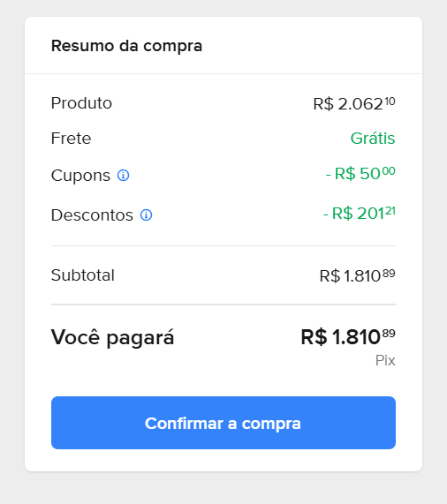Screen dimensions: 447x504
Task: Click the Você pagará label
Action: coord(112,337)
